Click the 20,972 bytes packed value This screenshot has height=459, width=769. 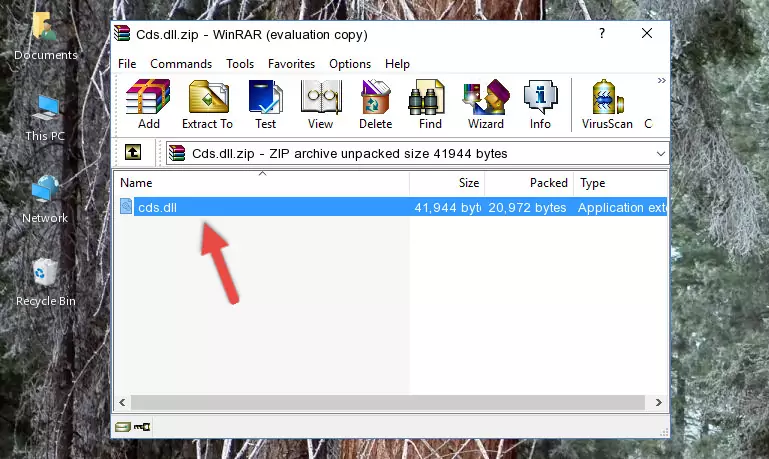[x=527, y=207]
